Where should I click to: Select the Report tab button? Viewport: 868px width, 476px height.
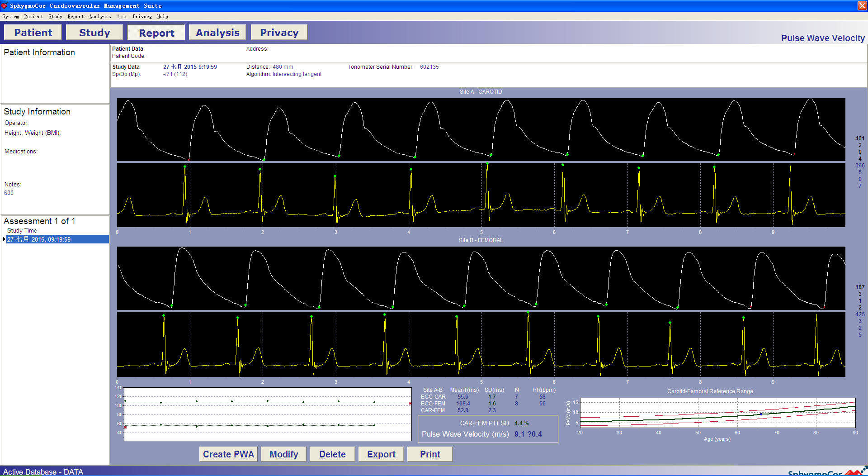pyautogui.click(x=156, y=33)
